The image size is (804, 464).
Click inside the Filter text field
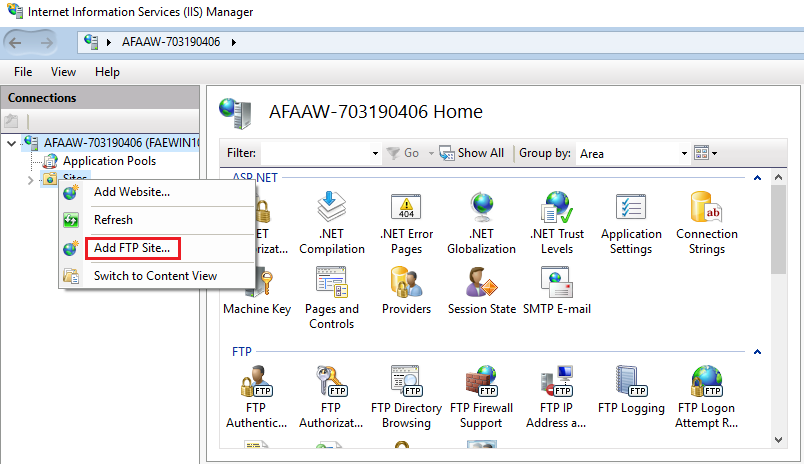pyautogui.click(x=315, y=153)
